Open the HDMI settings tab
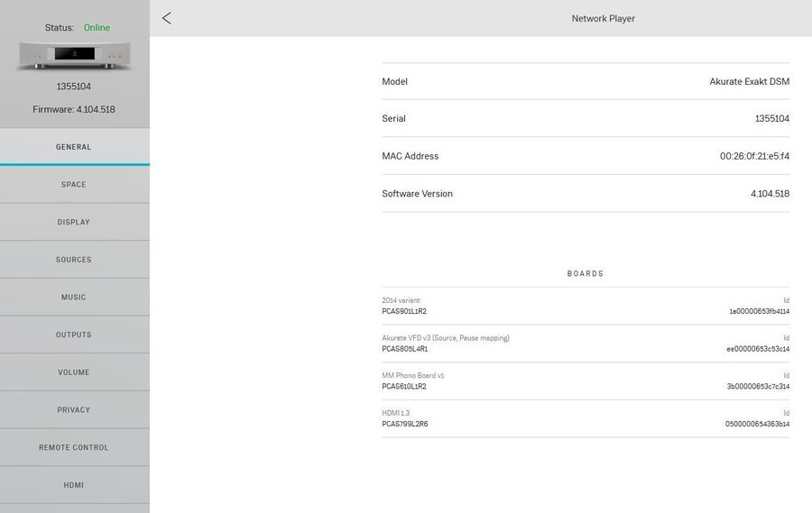 pyautogui.click(x=74, y=485)
